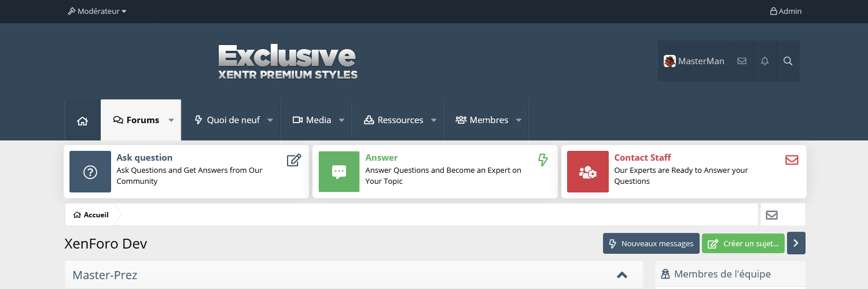
Task: Expand the Forums menu dropdown arrow
Action: point(171,120)
